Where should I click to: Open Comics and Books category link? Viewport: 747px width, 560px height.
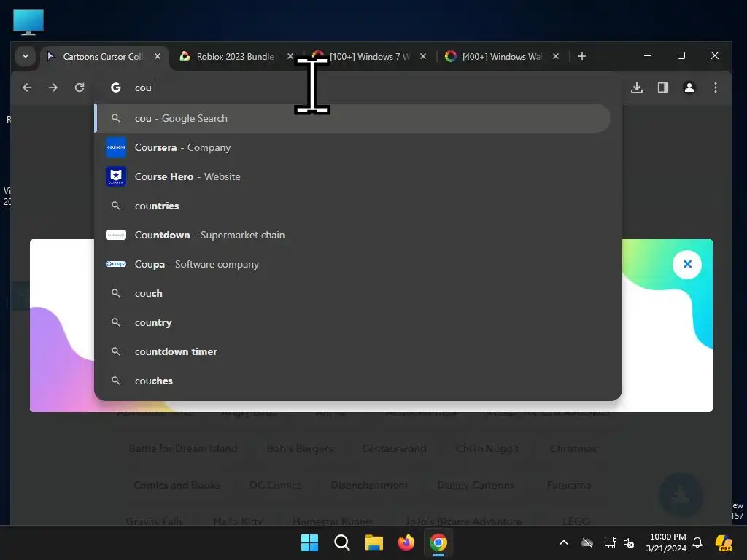click(177, 485)
